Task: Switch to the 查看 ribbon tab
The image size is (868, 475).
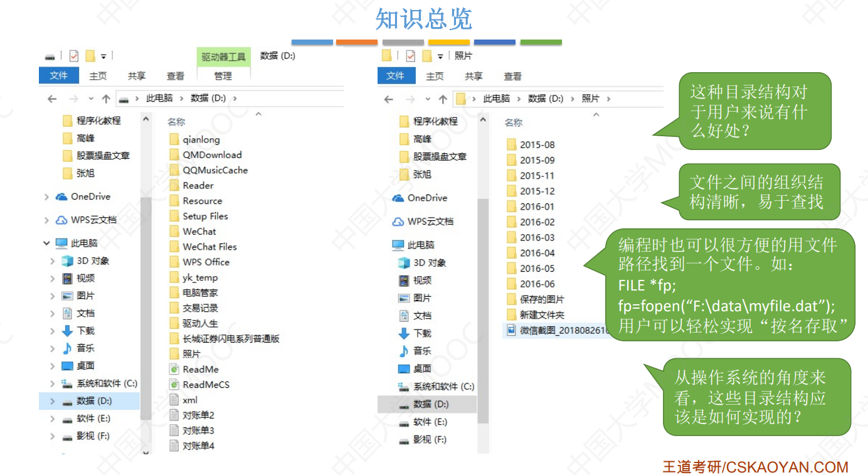Action: [176, 76]
